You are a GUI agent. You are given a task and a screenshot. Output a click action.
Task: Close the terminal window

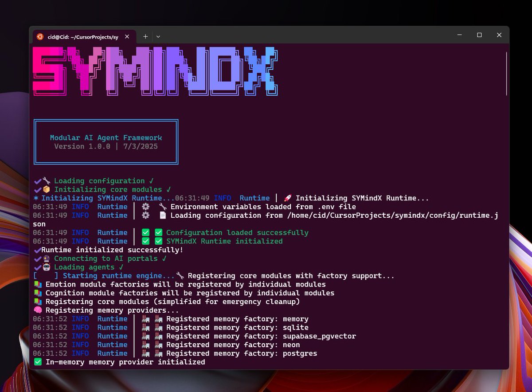click(x=499, y=35)
